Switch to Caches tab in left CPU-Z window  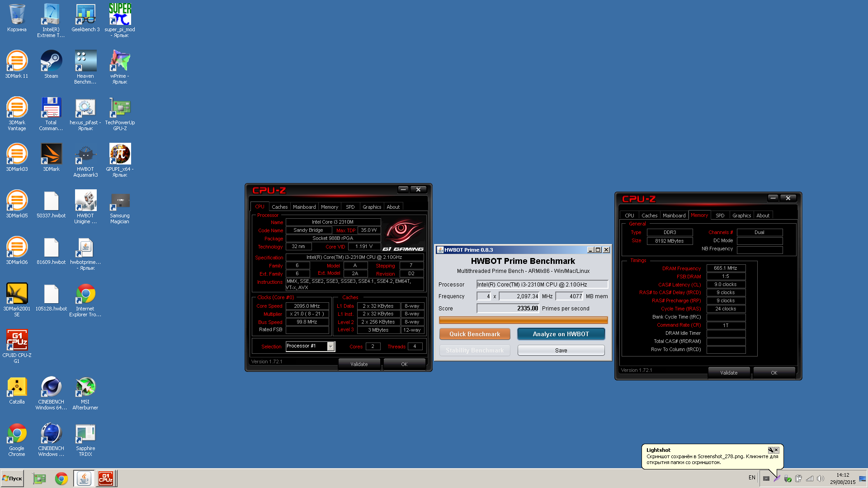point(279,207)
